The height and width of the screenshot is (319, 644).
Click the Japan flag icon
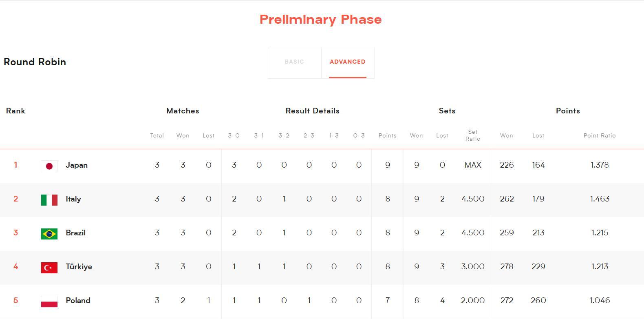pos(49,166)
